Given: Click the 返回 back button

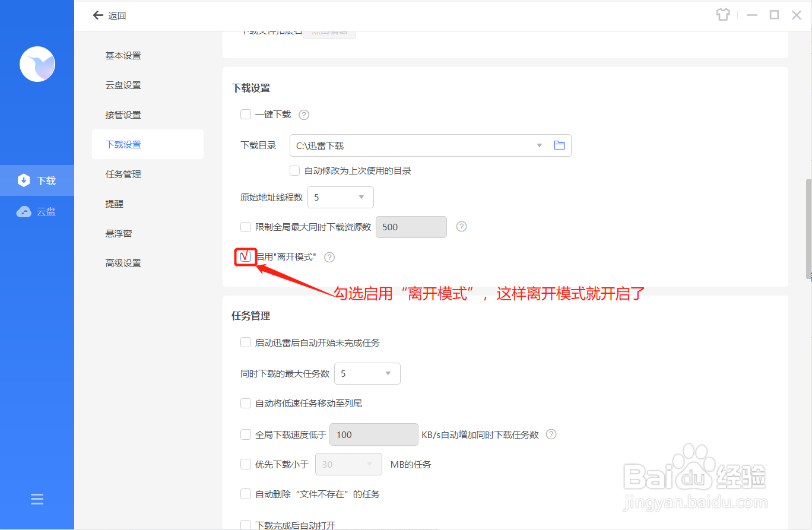Looking at the screenshot, I should point(109,15).
